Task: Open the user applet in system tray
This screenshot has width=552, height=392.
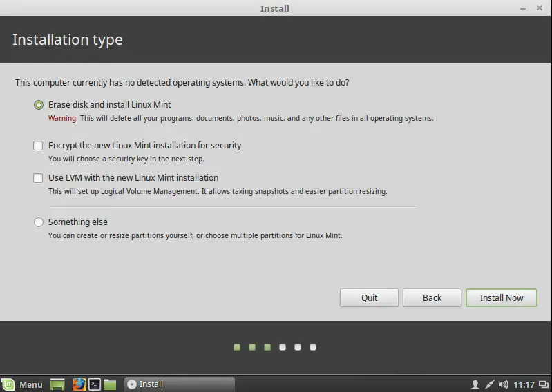Action: pos(475,384)
